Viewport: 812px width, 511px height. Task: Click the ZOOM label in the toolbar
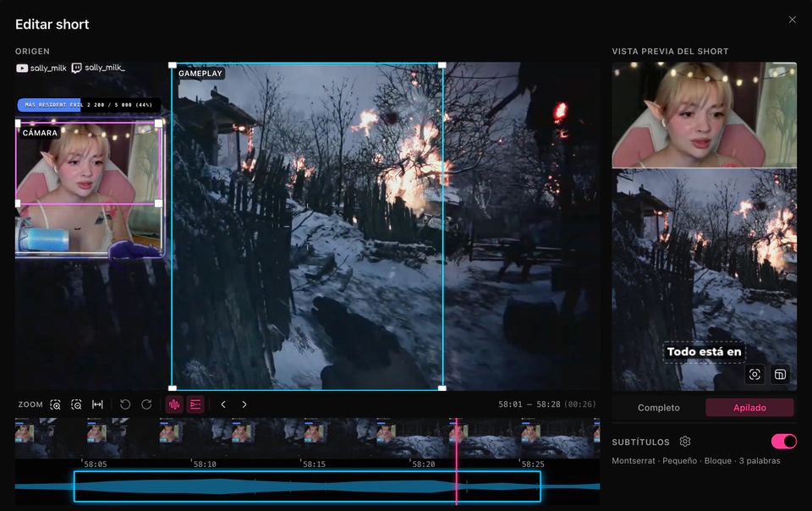[30, 404]
